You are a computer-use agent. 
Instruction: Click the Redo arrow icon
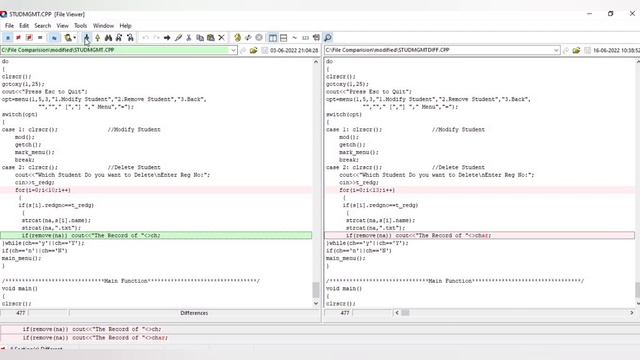click(x=156, y=38)
